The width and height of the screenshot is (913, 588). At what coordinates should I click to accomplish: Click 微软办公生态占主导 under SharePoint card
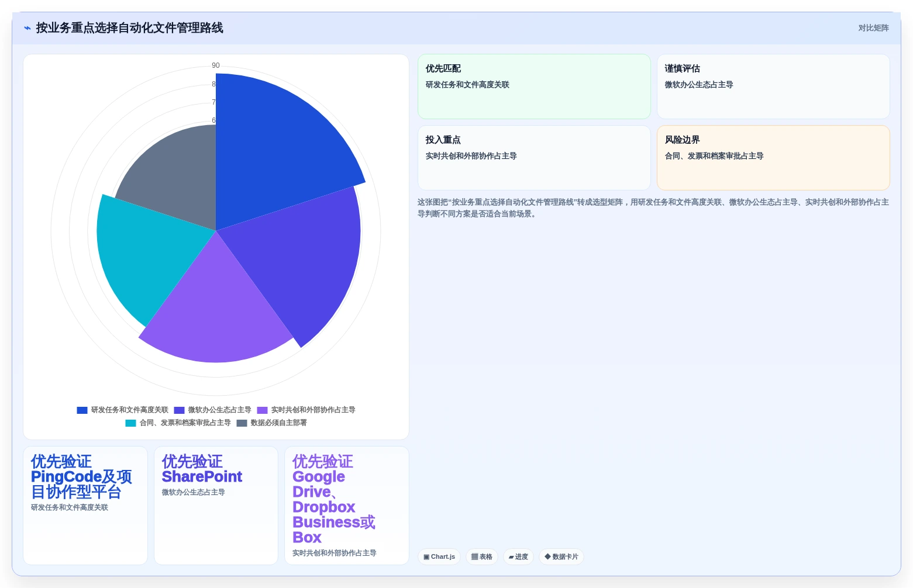click(194, 493)
